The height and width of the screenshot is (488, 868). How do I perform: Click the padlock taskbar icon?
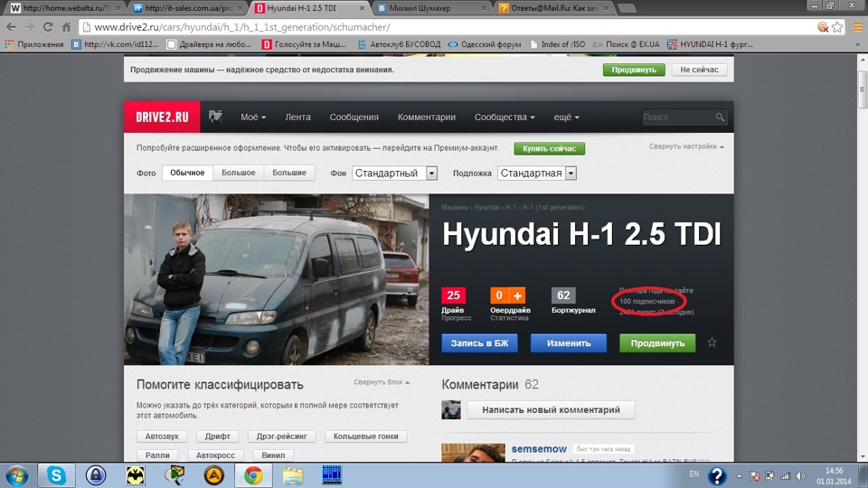coord(95,475)
